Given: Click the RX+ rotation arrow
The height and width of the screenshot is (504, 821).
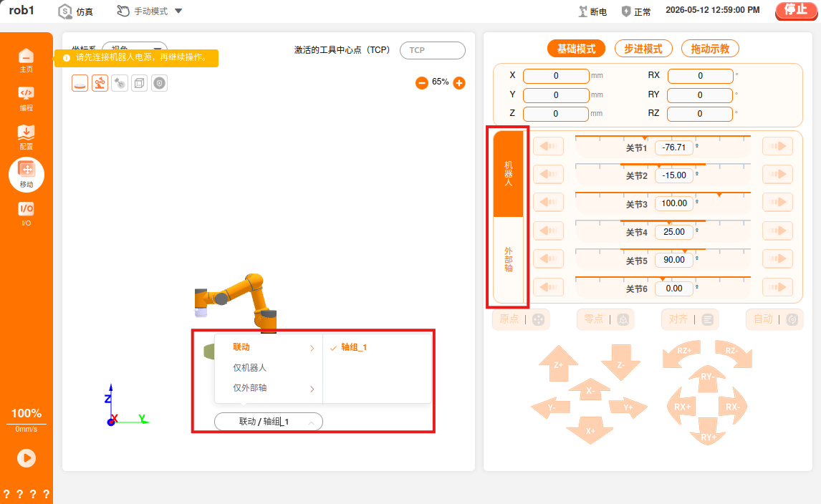Looking at the screenshot, I should tap(681, 406).
